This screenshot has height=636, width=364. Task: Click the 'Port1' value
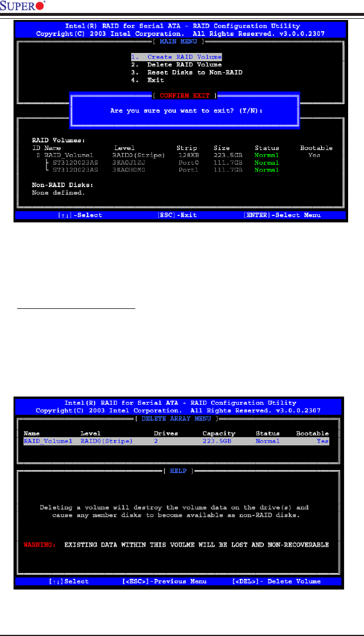[x=189, y=170]
